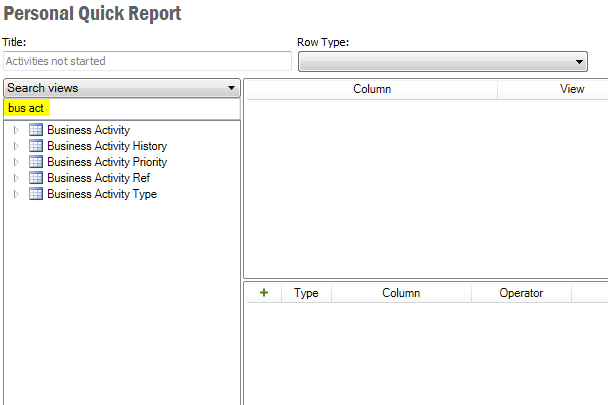The width and height of the screenshot is (608, 405).
Task: Click the 'bus act' search field
Action: 120,108
